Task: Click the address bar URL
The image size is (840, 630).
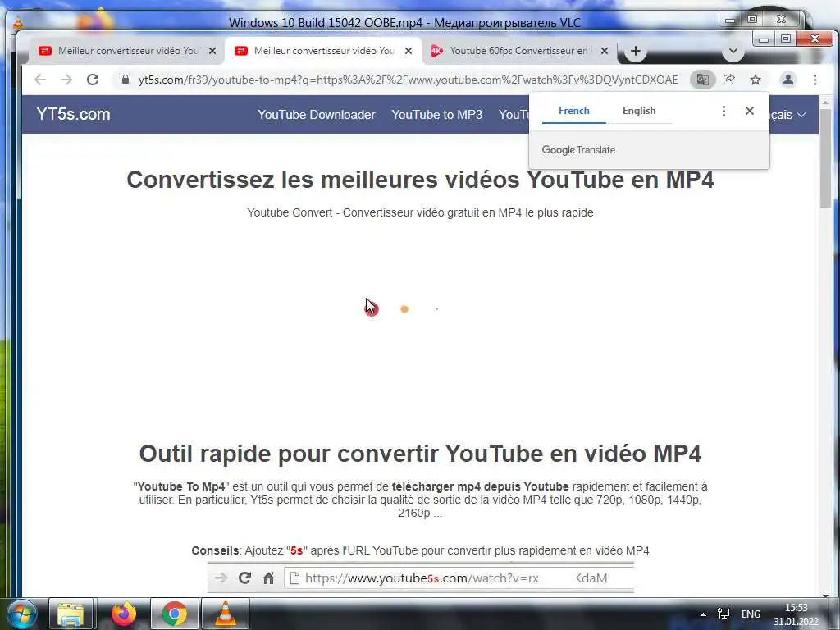Action: [408, 80]
